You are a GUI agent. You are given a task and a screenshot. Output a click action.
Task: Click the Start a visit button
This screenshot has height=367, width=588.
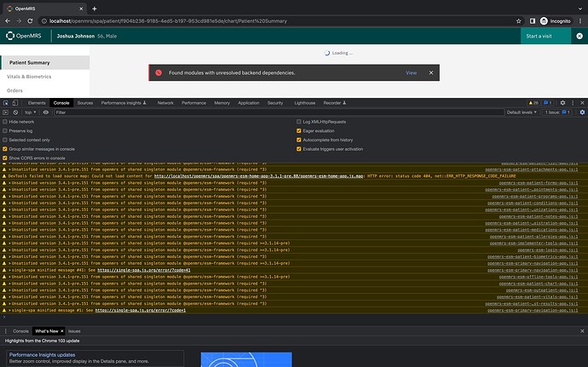coord(545,36)
